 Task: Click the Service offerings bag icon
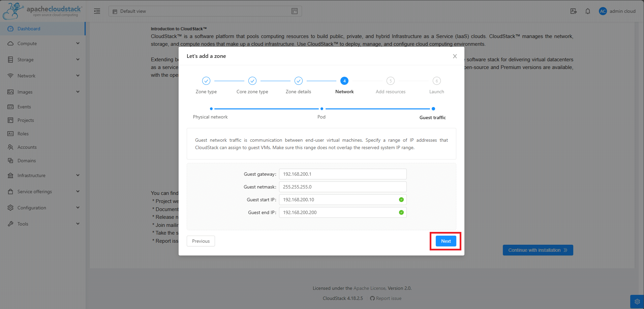click(x=10, y=192)
